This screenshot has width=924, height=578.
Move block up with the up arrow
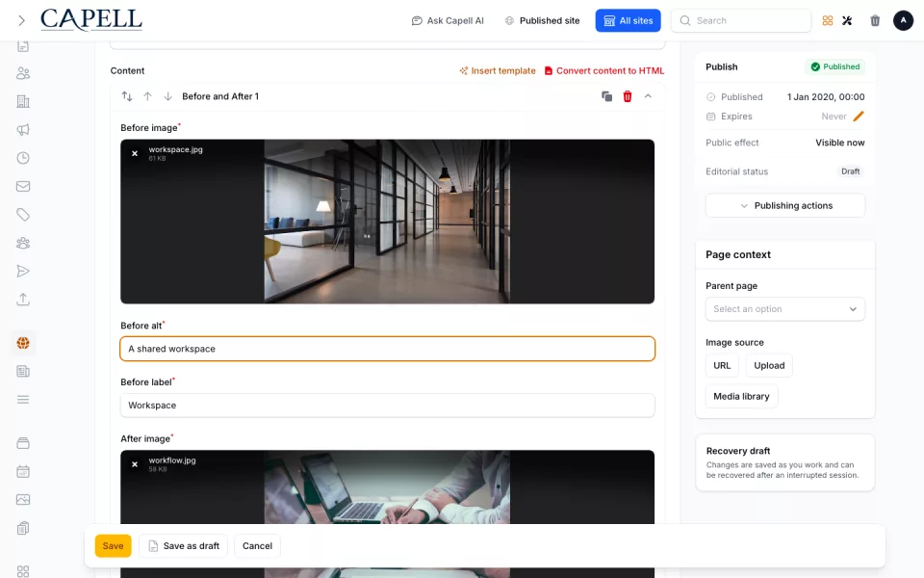pos(147,96)
